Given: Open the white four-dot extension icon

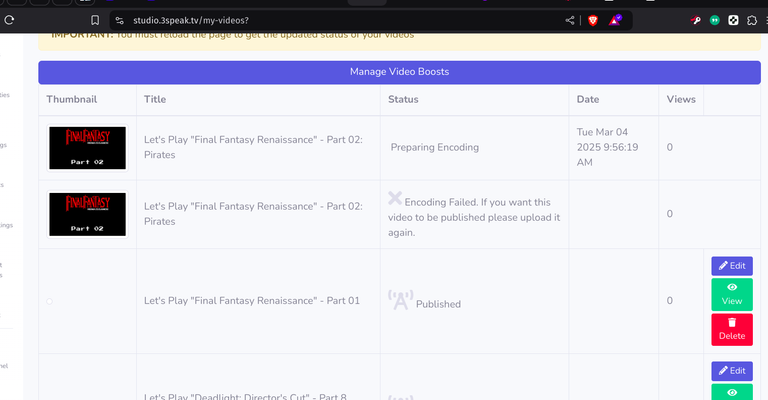Looking at the screenshot, I should click(x=733, y=21).
